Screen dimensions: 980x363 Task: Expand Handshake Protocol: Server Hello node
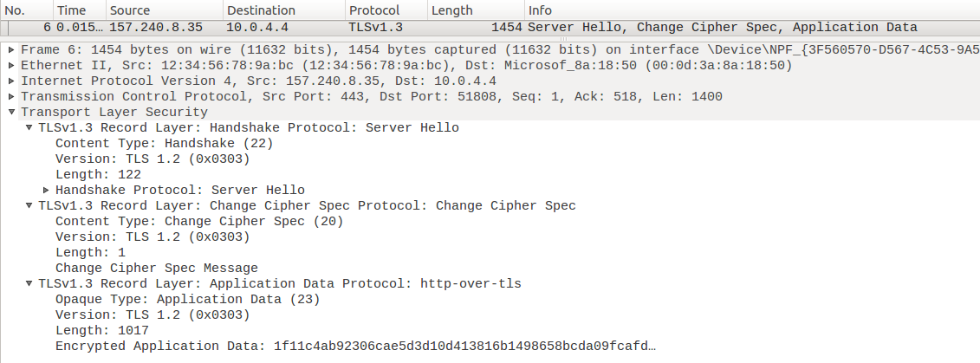click(x=46, y=190)
